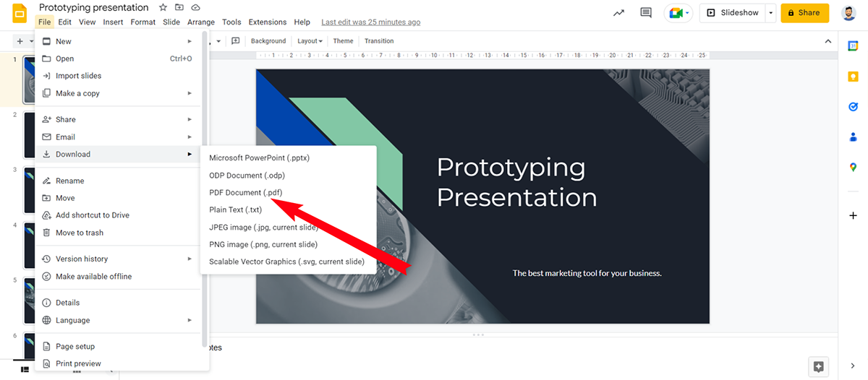This screenshot has height=380, width=868.
Task: Select Open in the File menu
Action: [x=119, y=59]
